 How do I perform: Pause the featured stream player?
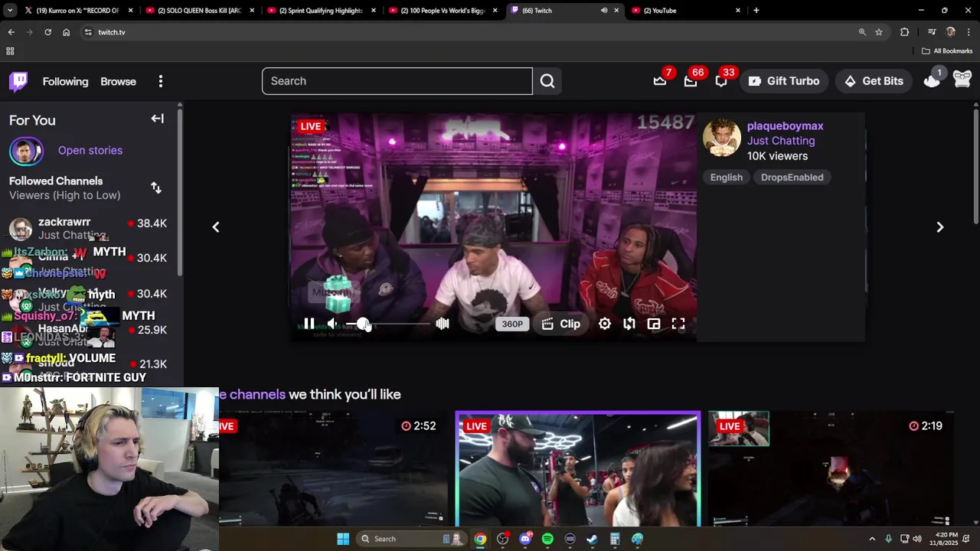click(x=309, y=324)
